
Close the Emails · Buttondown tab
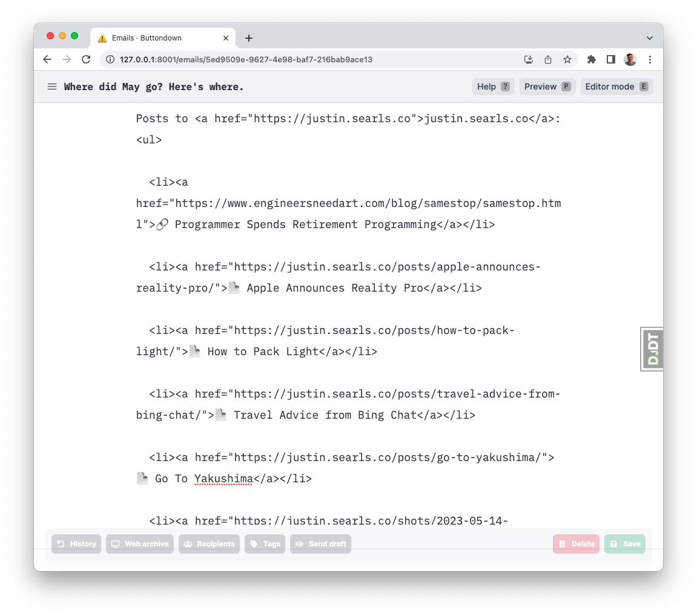point(226,38)
